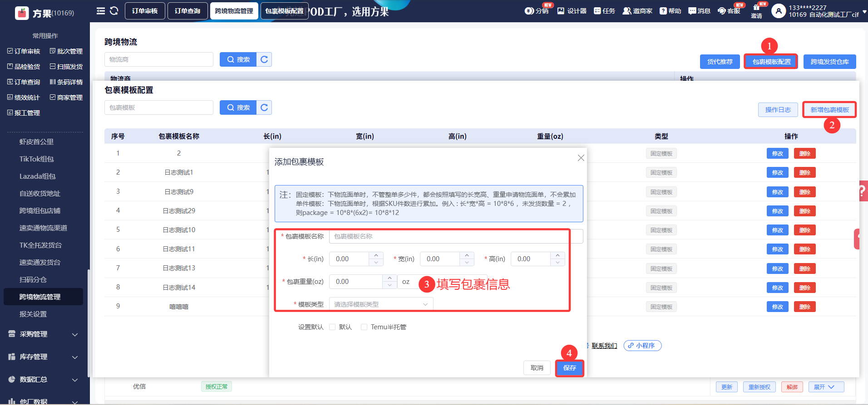868x405 pixels.
Task: Increase the 包裹重量(oz) value with up arrow
Action: click(390, 278)
